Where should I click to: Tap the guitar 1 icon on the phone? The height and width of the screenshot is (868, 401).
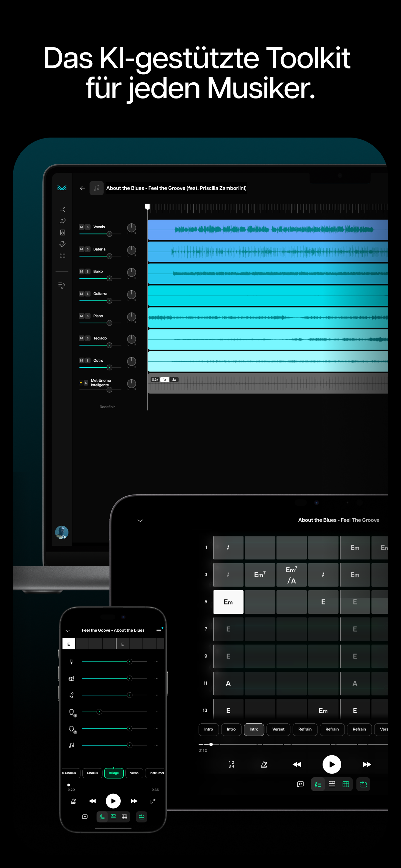[x=72, y=712]
